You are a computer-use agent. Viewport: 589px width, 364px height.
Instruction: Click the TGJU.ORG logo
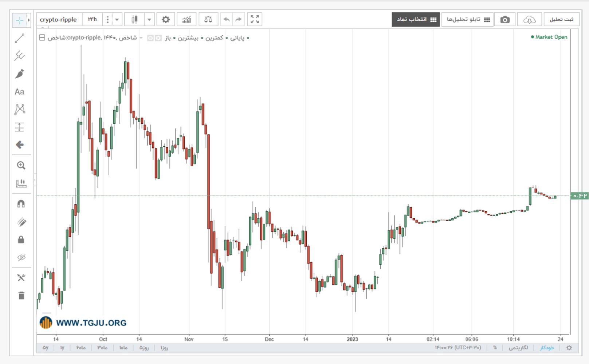(83, 323)
